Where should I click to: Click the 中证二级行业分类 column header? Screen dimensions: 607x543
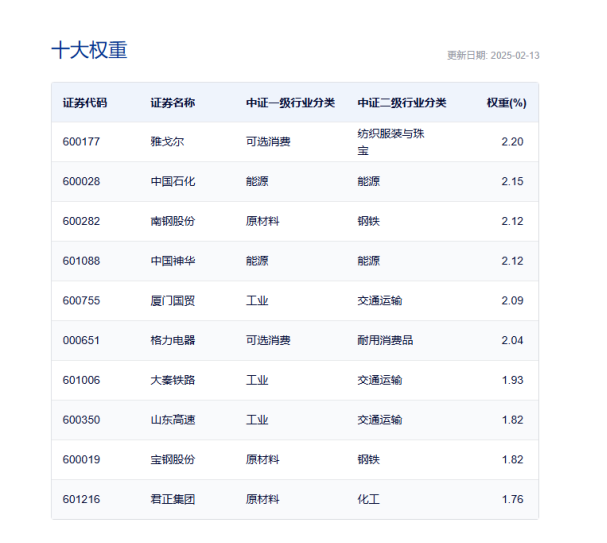402,103
